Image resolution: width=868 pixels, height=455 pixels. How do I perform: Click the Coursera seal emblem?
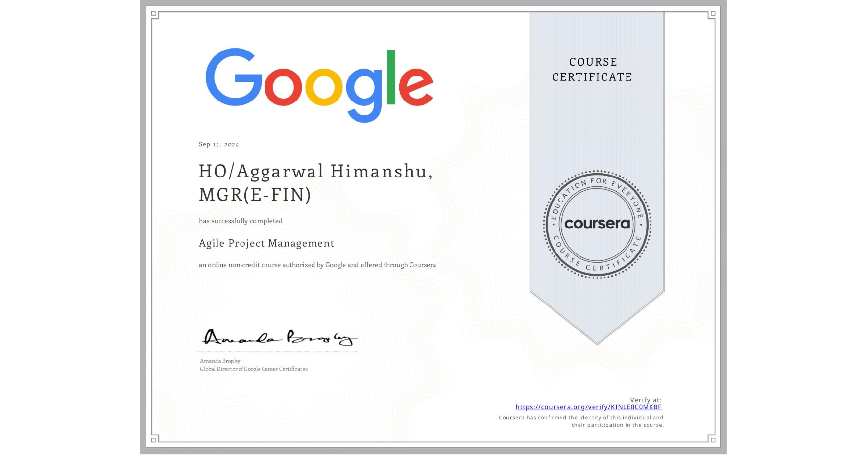pyautogui.click(x=597, y=225)
